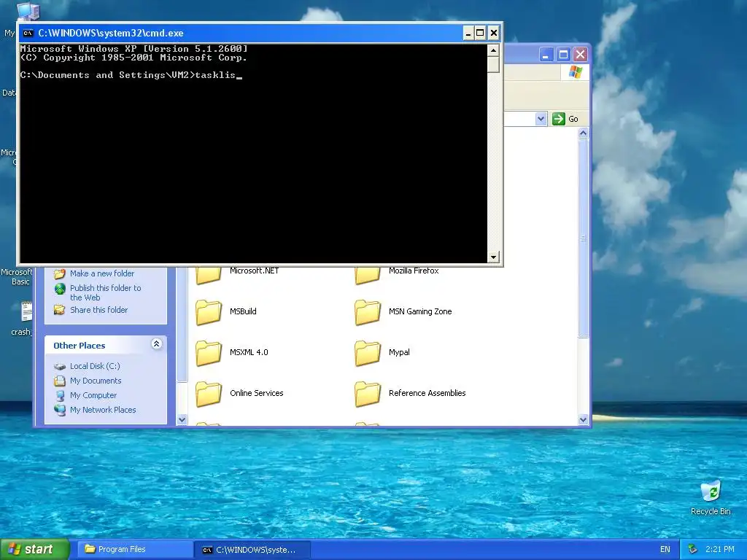
Task: Click cmd scrollbar up arrow
Action: coord(494,50)
